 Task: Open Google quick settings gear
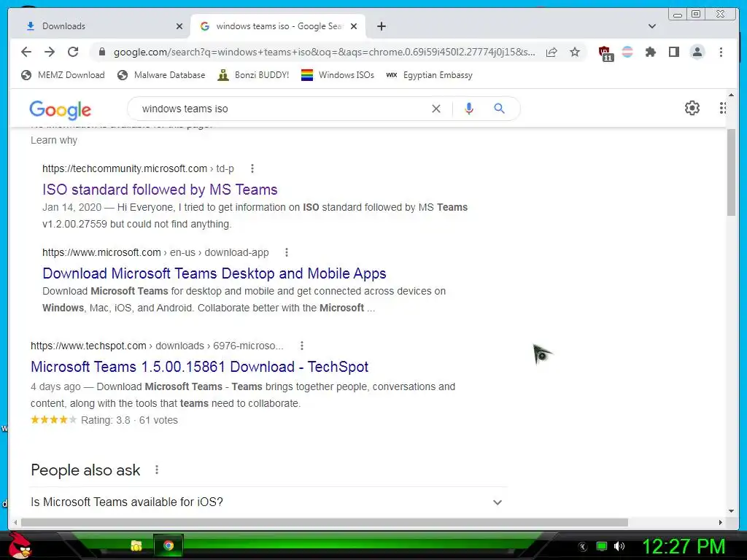point(692,108)
